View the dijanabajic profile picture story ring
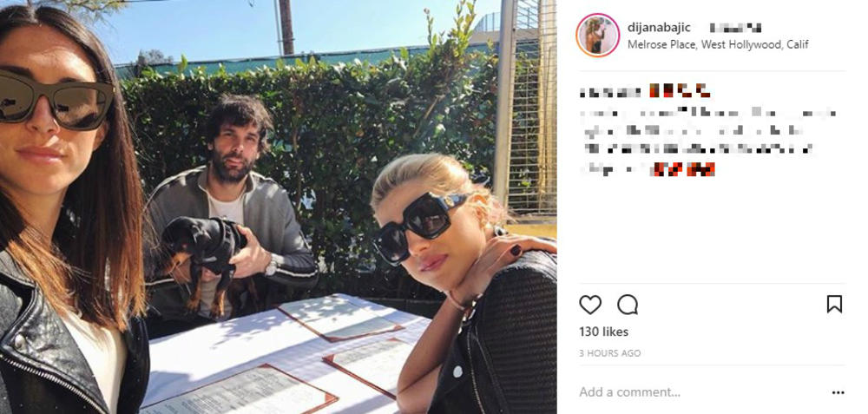Image resolution: width=868 pixels, height=414 pixels. (x=597, y=35)
